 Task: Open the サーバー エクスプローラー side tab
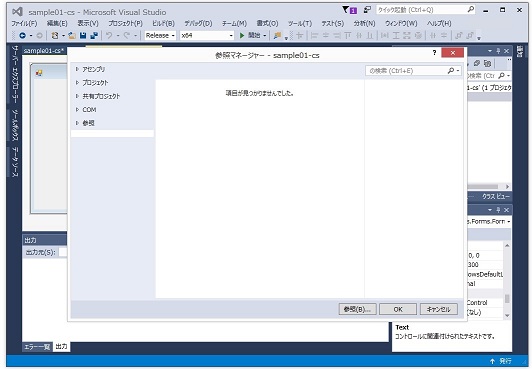15,74
